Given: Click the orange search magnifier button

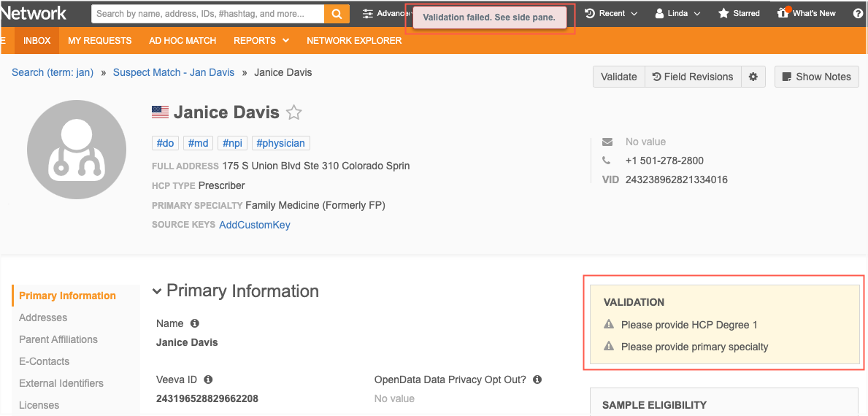Looking at the screenshot, I should click(x=337, y=14).
